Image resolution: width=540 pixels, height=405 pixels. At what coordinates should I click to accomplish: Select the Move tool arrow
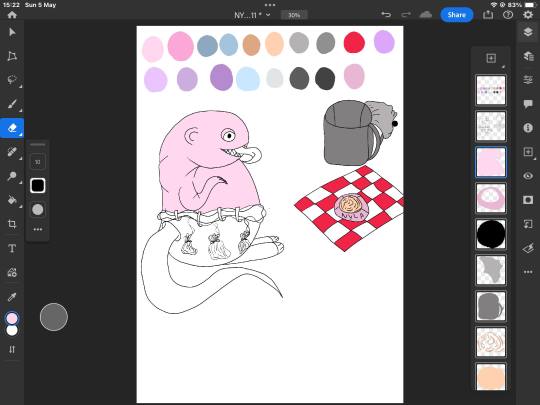click(x=12, y=32)
